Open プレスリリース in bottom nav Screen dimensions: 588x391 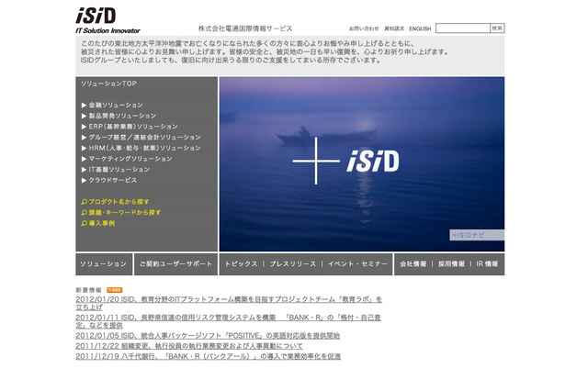[x=293, y=264]
